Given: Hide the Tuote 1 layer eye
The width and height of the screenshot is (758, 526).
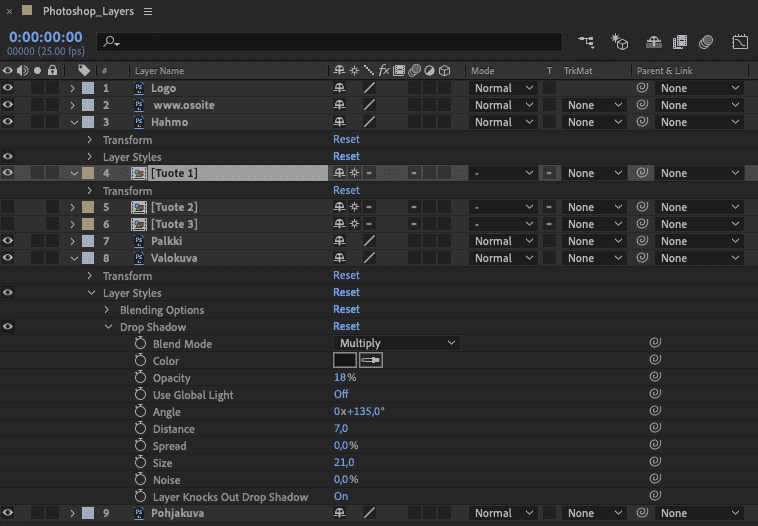Looking at the screenshot, I should pyautogui.click(x=8, y=173).
